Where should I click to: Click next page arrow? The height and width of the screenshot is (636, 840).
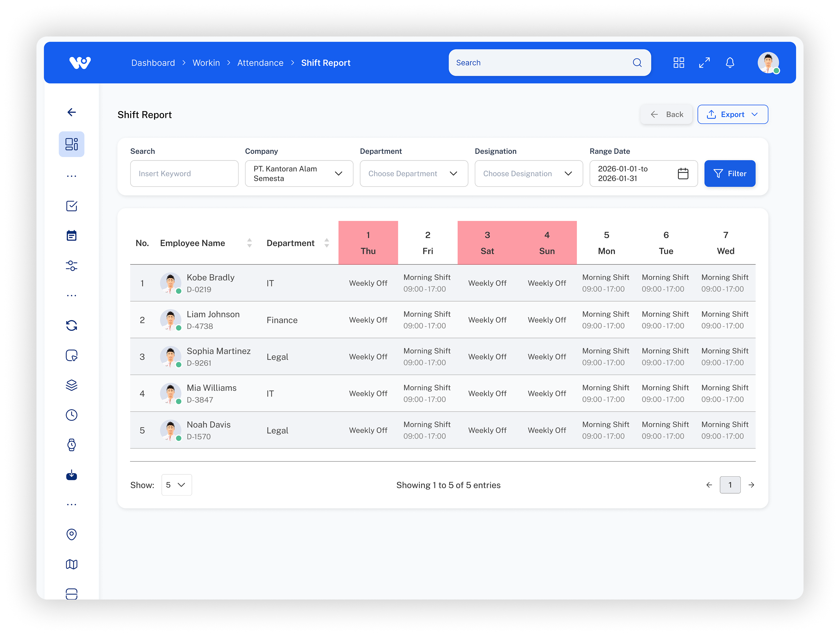tap(751, 485)
